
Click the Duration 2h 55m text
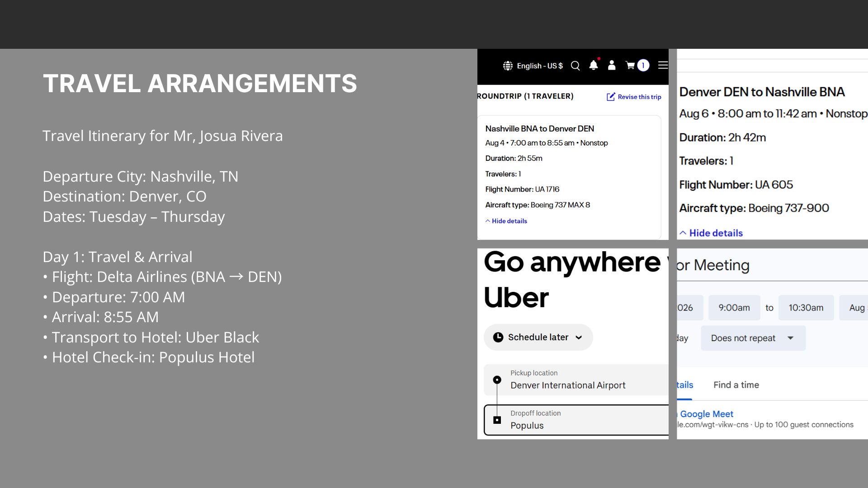coord(514,159)
